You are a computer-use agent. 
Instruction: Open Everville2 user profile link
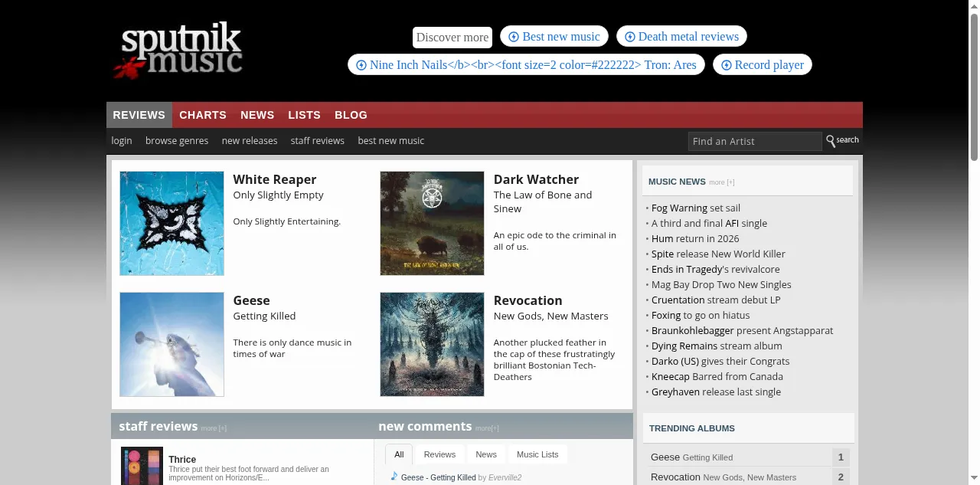point(505,477)
